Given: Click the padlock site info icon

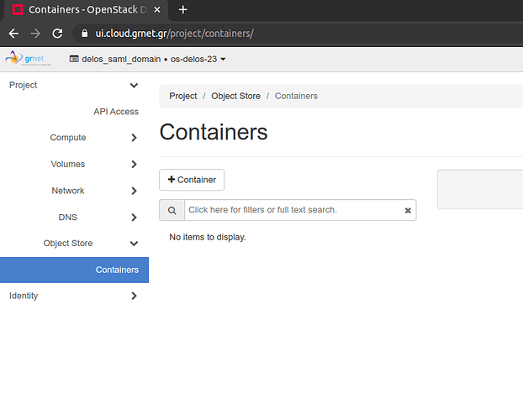Looking at the screenshot, I should click(x=82, y=34).
